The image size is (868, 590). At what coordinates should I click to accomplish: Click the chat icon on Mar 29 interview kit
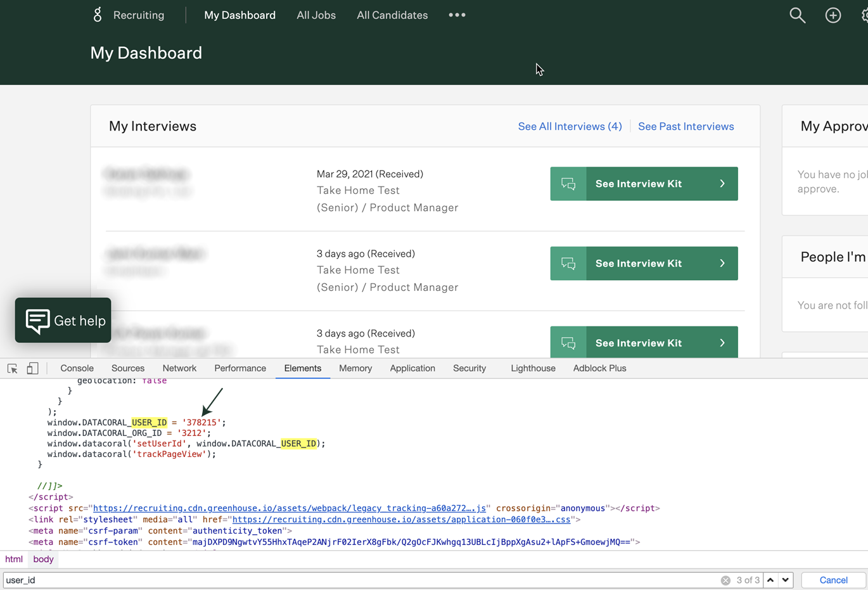(568, 184)
